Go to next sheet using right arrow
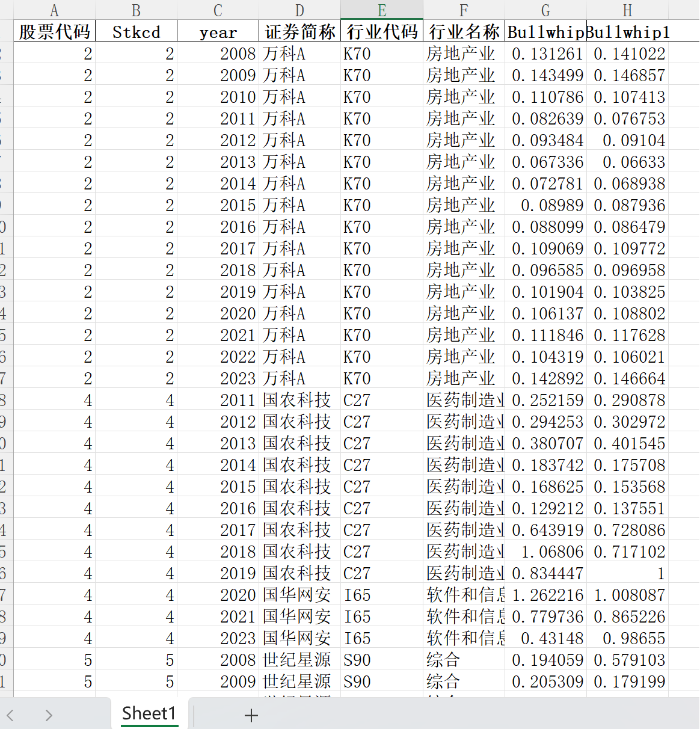The height and width of the screenshot is (729, 700). (x=49, y=715)
